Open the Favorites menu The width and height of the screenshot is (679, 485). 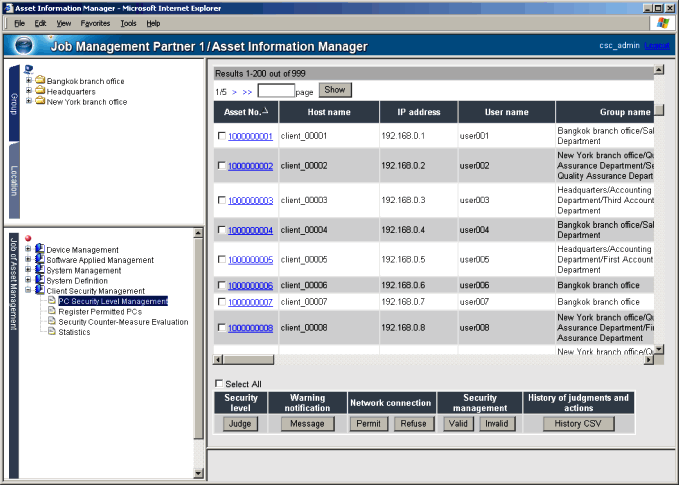(93, 22)
